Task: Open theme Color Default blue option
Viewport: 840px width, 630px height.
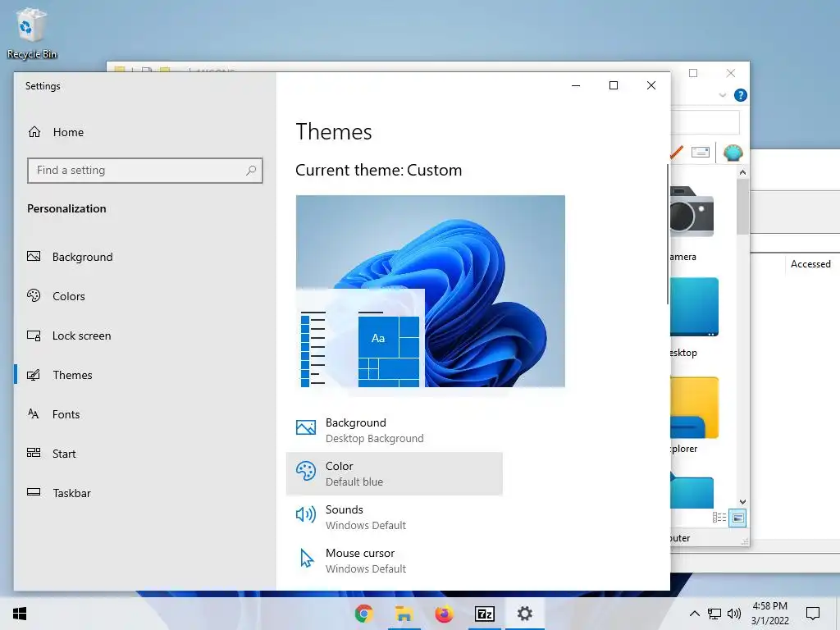Action: 395,473
